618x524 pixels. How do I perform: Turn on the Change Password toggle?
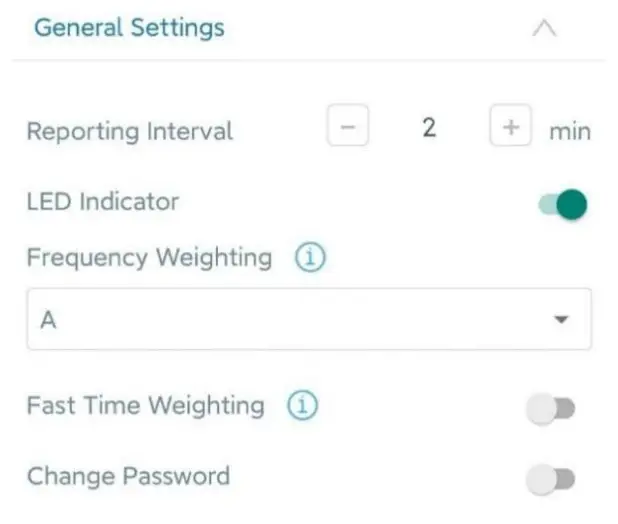(550, 479)
